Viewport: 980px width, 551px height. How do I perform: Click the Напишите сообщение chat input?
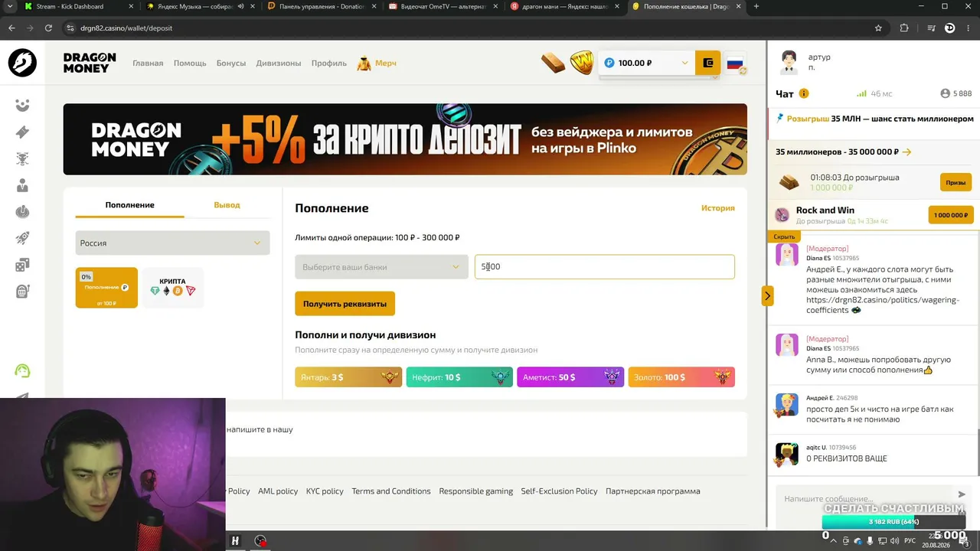coord(866,499)
